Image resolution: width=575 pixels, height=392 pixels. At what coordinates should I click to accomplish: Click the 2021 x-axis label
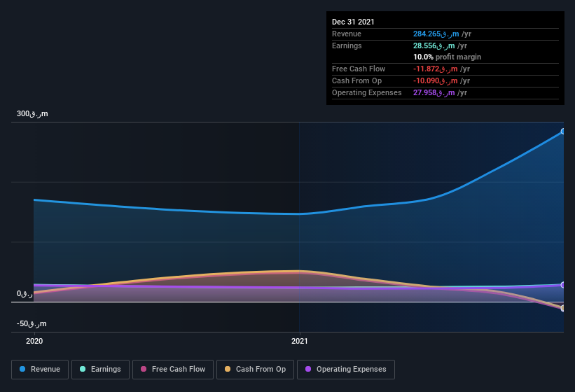(300, 341)
